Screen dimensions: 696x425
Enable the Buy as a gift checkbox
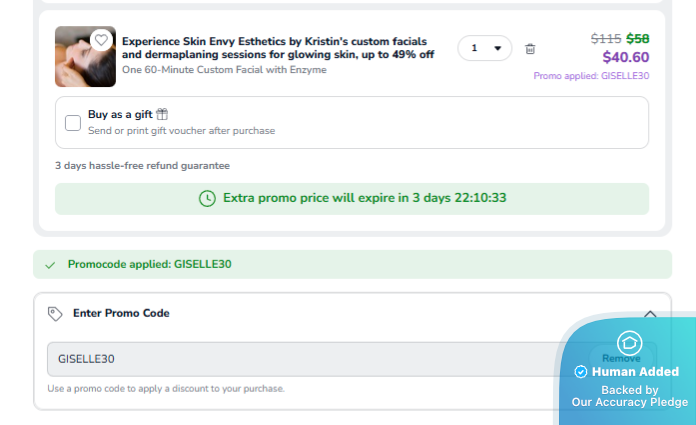[73, 123]
